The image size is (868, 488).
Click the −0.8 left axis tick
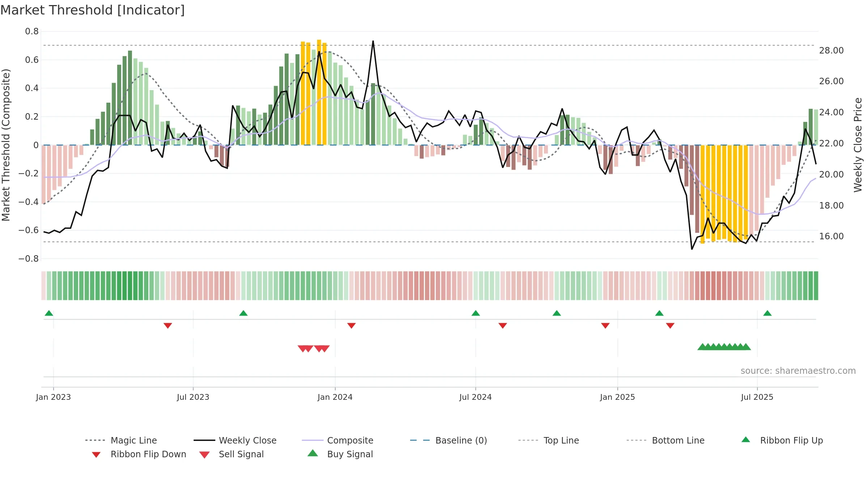coord(29,259)
